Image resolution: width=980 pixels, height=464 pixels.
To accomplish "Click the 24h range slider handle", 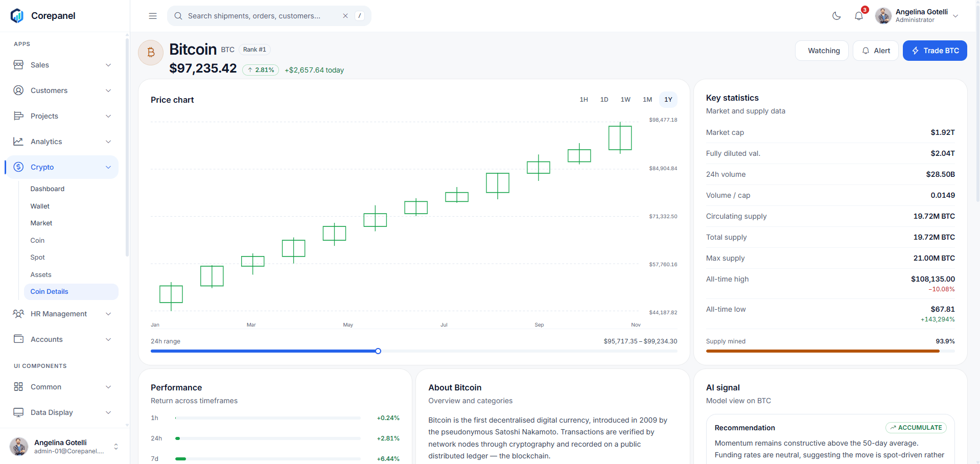I will 378,351.
